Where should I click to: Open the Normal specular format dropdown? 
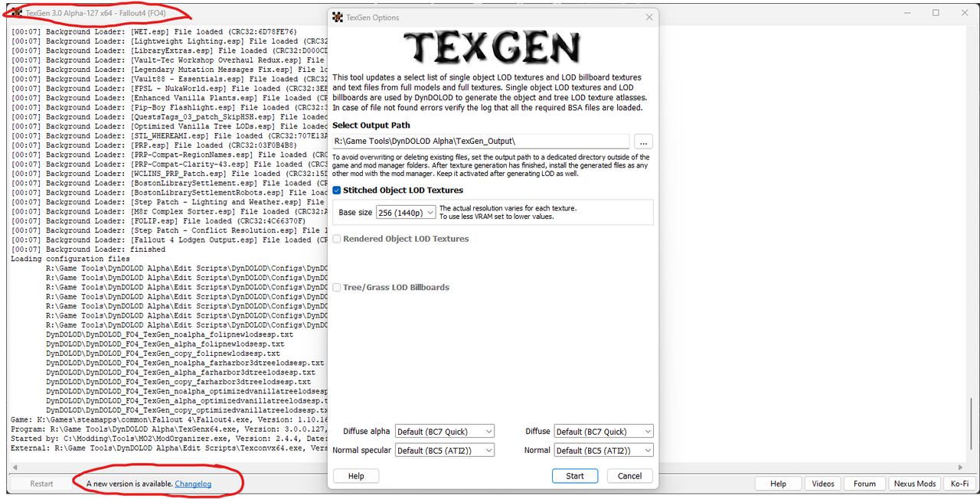[444, 451]
